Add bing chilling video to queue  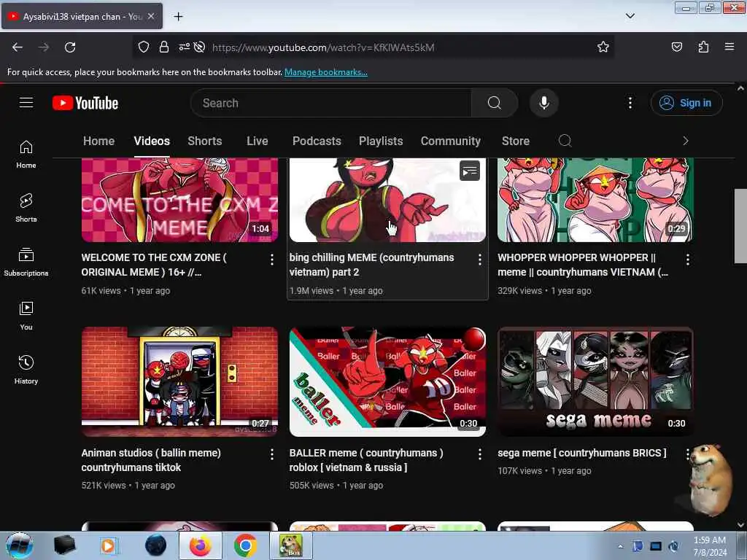(469, 171)
